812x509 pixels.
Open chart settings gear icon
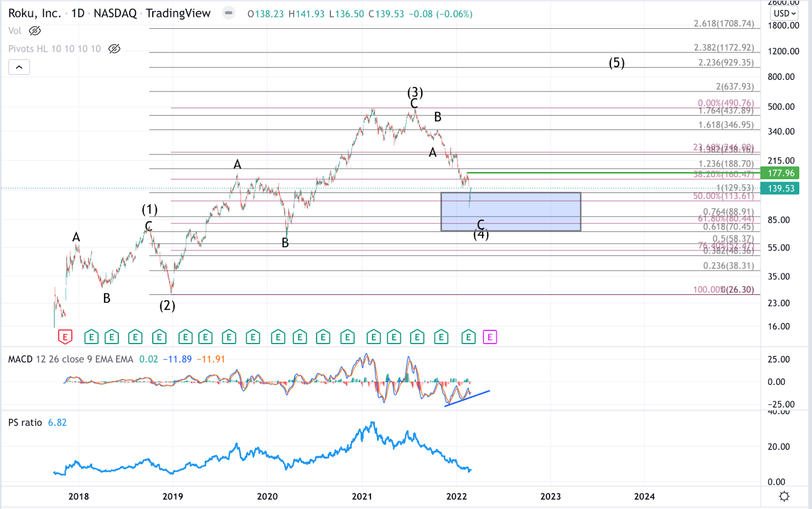(784, 496)
